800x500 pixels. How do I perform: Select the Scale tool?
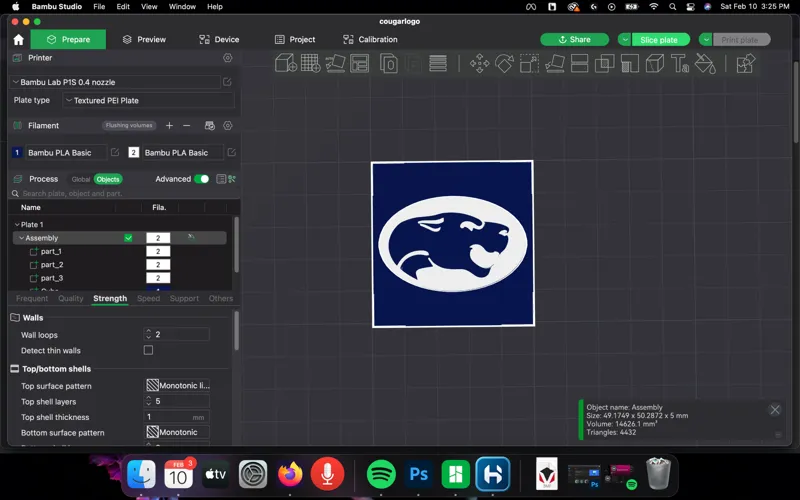529,64
